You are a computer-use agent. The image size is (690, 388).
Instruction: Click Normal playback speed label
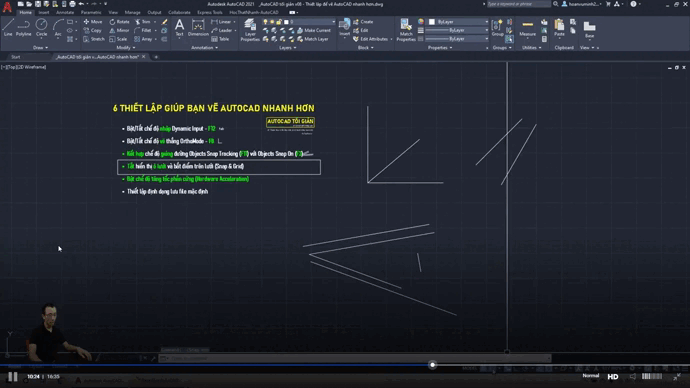pyautogui.click(x=591, y=376)
